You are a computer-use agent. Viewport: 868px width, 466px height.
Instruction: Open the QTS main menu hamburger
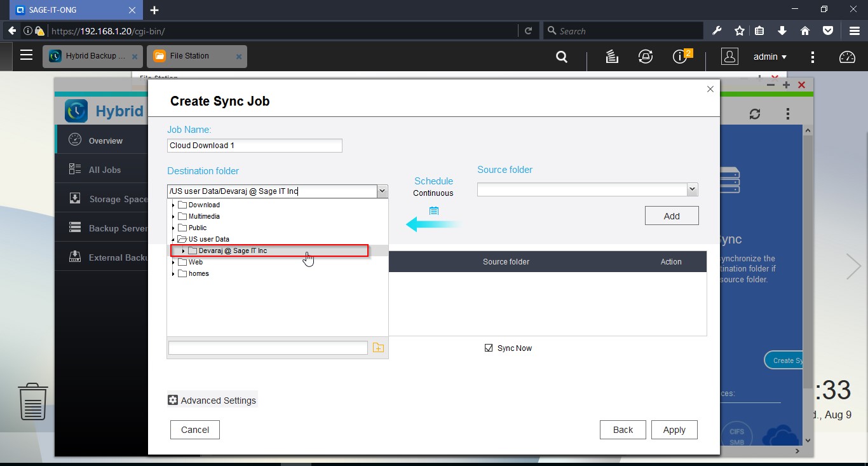point(26,55)
